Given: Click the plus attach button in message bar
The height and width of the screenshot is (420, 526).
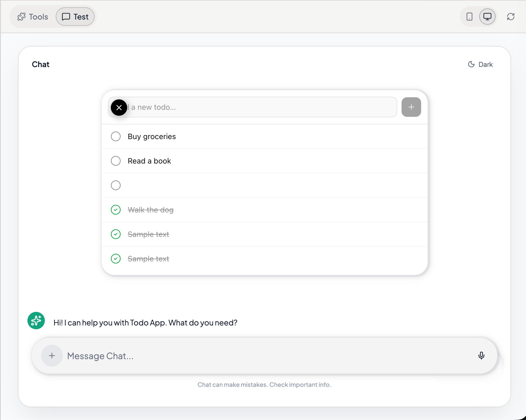Looking at the screenshot, I should pos(52,356).
